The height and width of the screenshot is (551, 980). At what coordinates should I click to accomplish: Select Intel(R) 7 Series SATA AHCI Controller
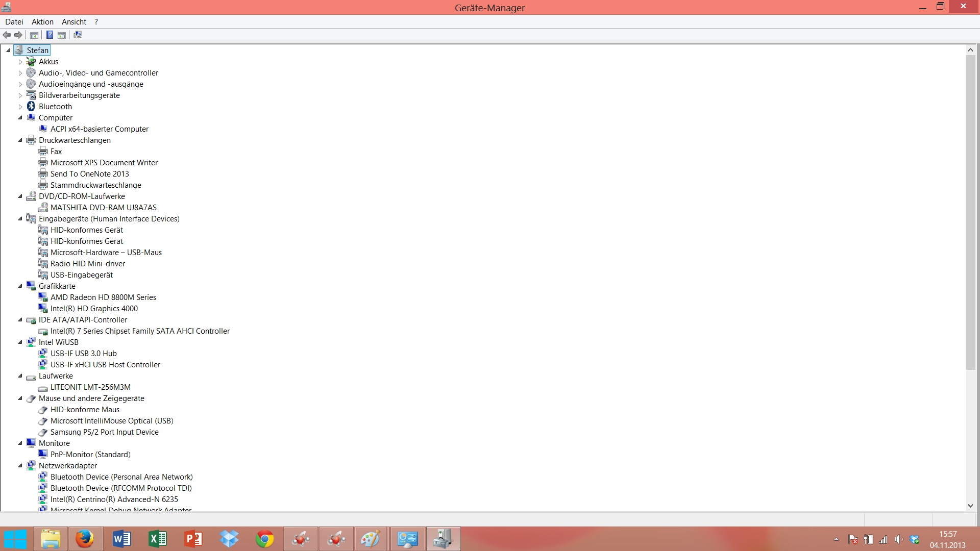(140, 331)
